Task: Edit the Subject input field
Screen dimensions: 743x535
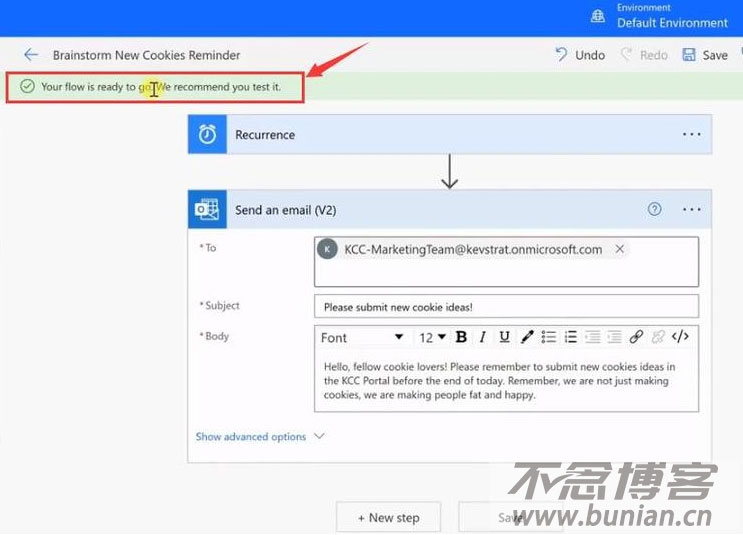Action: click(506, 307)
